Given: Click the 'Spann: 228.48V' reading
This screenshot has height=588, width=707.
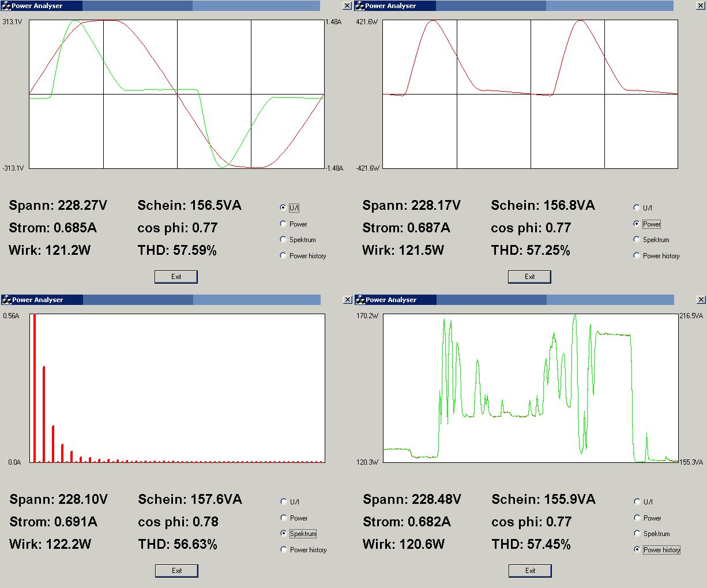Looking at the screenshot, I should pyautogui.click(x=412, y=499).
